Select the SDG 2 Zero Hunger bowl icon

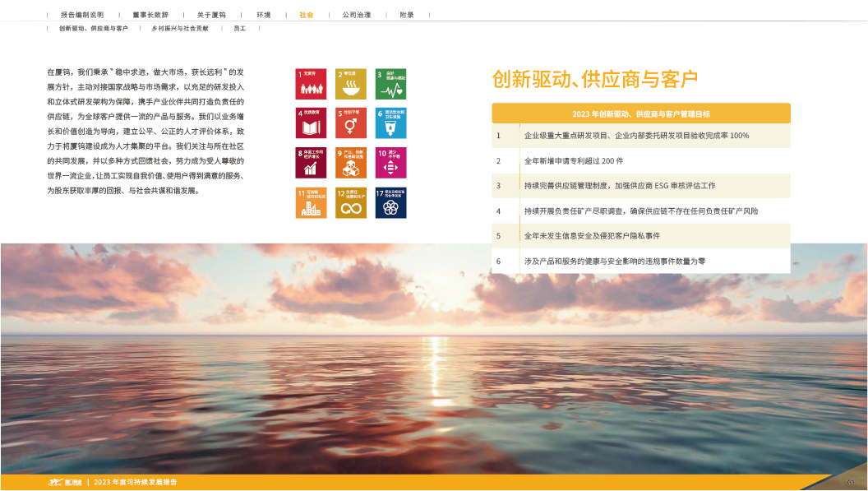(x=351, y=84)
